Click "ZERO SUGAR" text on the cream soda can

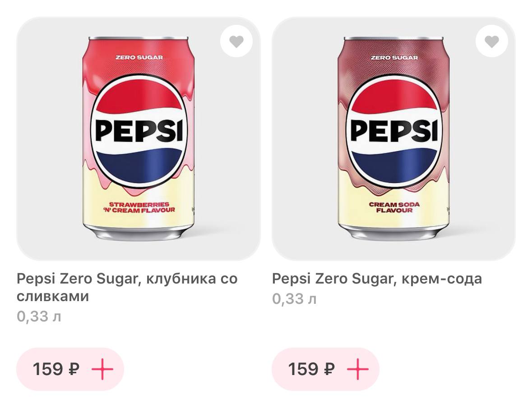pyautogui.click(x=394, y=58)
